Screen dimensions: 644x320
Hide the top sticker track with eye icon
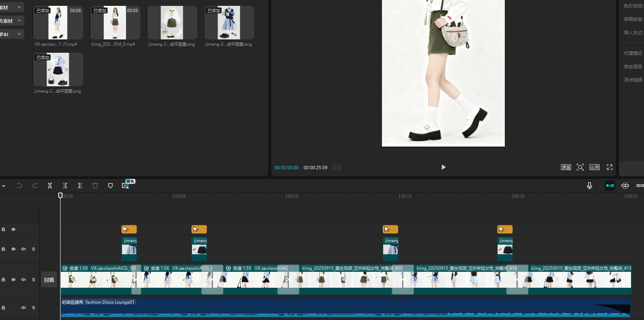tap(13, 230)
